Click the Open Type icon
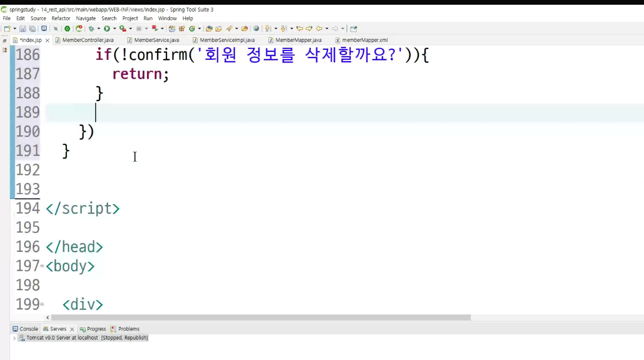644x360 pixels. (209, 29)
